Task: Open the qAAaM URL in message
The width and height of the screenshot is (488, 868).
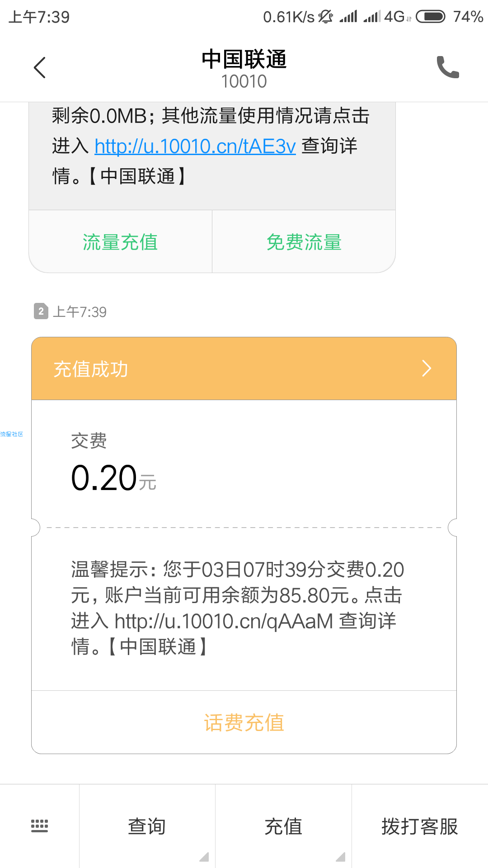Action: tap(224, 621)
